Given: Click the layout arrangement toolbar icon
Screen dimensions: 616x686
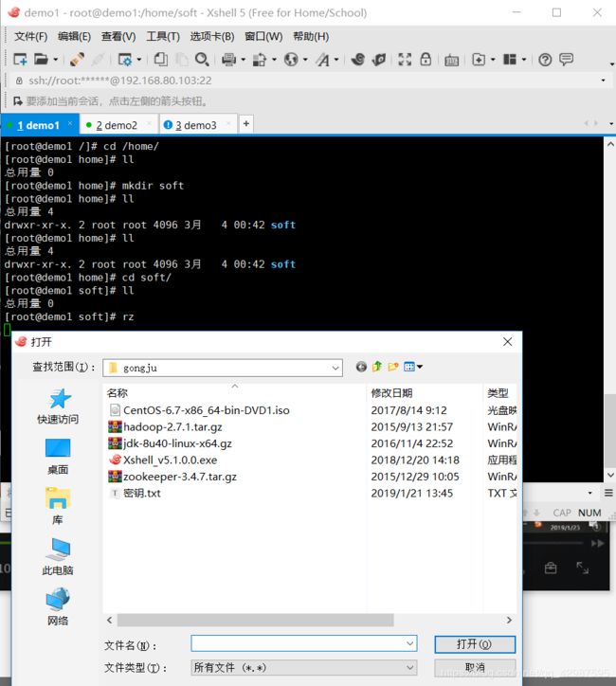Looking at the screenshot, I should pyautogui.click(x=510, y=59).
